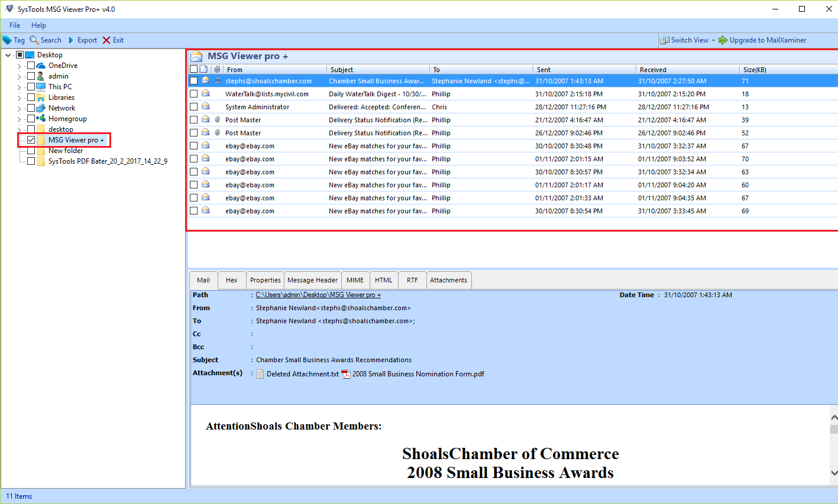Click the Export arrow icon in the toolbar
The image size is (838, 504).
71,40
